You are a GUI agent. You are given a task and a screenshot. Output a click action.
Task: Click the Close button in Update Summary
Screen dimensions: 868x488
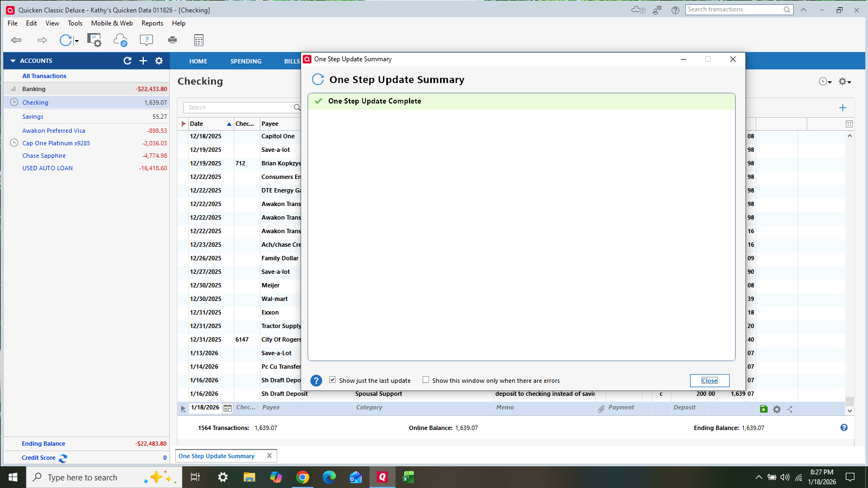click(x=710, y=381)
